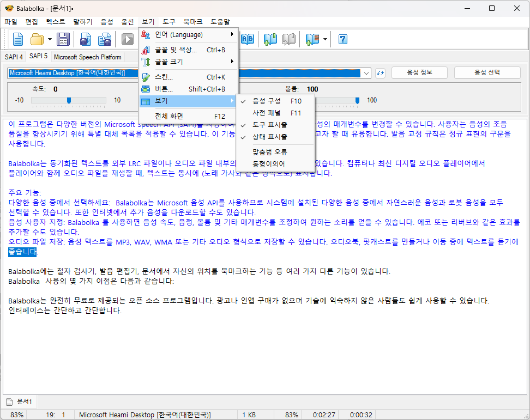
Task: Open the Microsoft Heami Desktop voice combo box
Action: (x=189, y=73)
